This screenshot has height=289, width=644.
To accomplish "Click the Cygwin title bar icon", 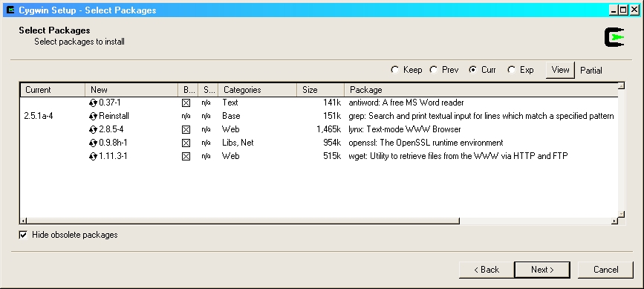I will pyautogui.click(x=10, y=10).
